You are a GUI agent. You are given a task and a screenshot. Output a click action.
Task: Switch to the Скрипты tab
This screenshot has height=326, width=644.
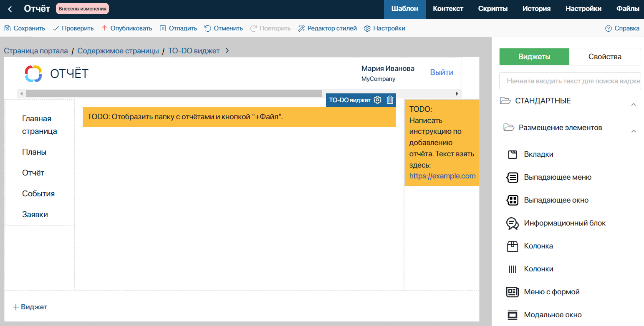[x=493, y=9]
